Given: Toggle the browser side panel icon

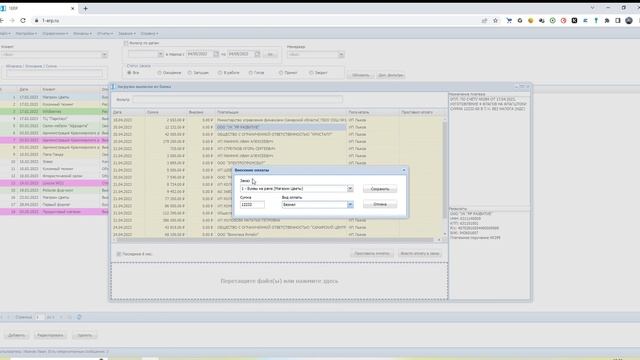Looking at the screenshot, I should coord(618,20).
